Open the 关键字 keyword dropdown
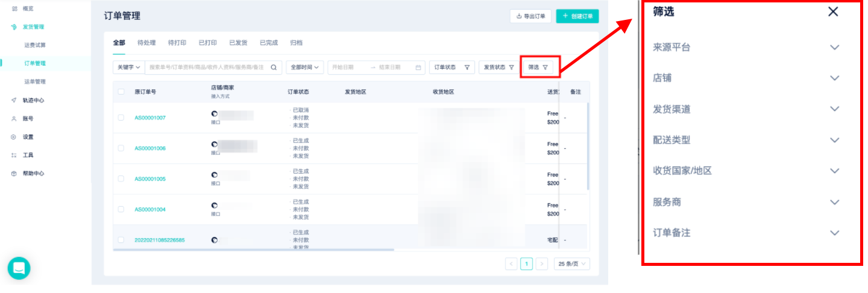868x293 pixels. pos(129,68)
